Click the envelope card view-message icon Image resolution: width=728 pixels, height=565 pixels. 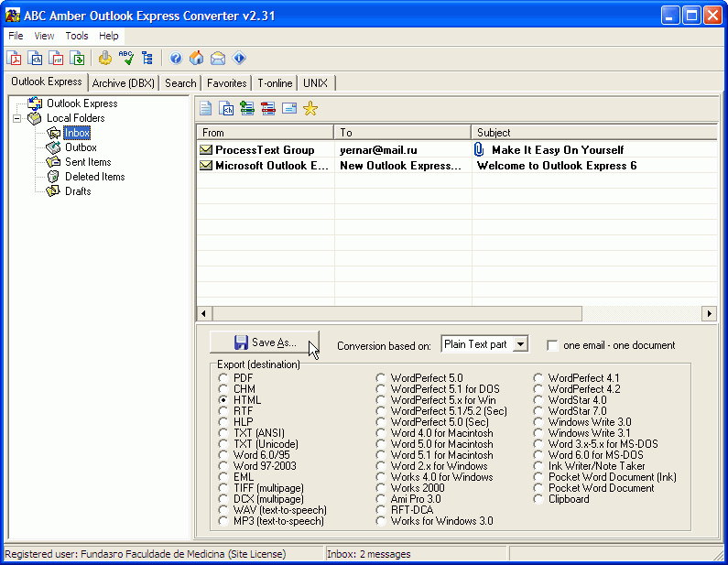[289, 109]
